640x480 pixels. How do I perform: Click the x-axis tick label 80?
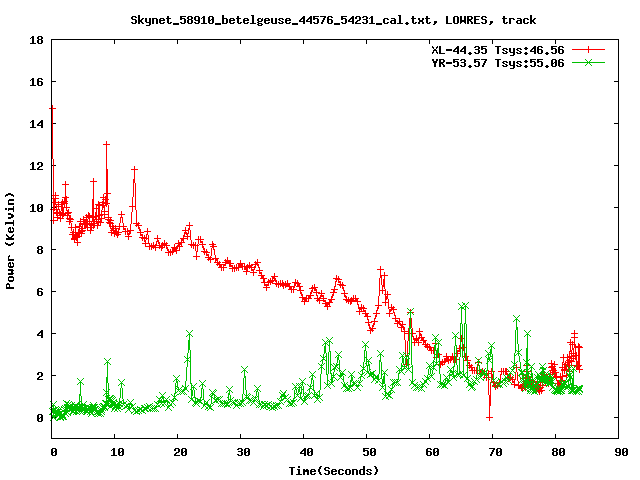tap(558, 452)
